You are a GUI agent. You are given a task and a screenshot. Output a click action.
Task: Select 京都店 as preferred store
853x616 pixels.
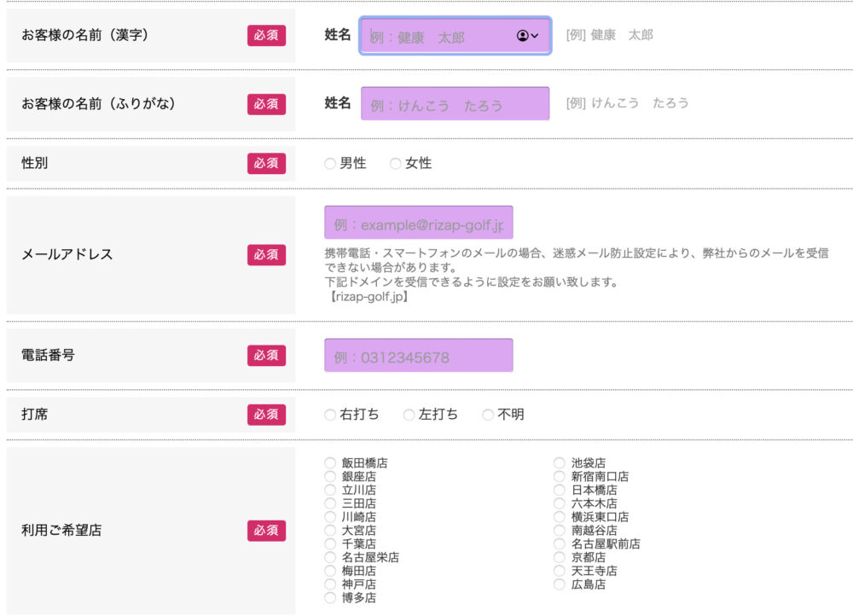pos(560,557)
